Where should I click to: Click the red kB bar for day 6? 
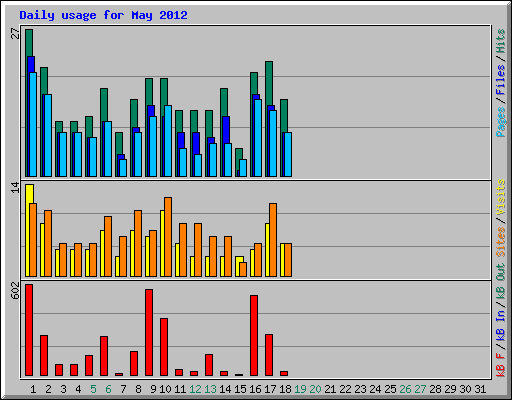click(x=104, y=356)
